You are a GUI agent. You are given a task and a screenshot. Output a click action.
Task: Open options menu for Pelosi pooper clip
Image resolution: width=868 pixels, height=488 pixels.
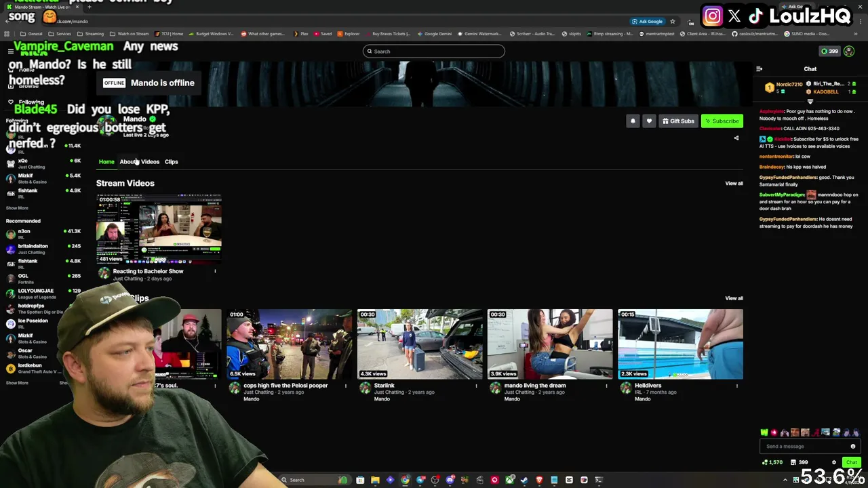click(345, 386)
